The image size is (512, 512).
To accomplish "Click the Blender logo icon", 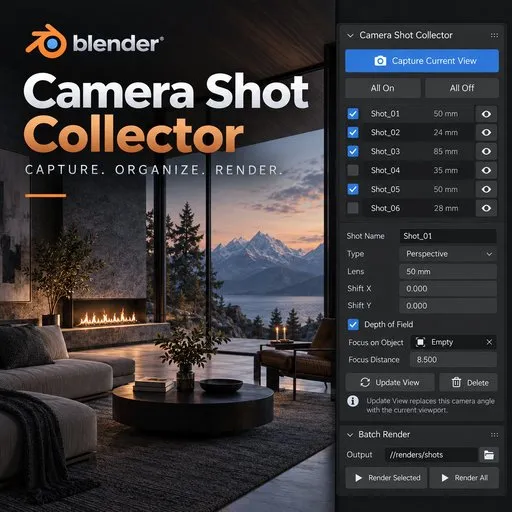I will click(x=46, y=41).
